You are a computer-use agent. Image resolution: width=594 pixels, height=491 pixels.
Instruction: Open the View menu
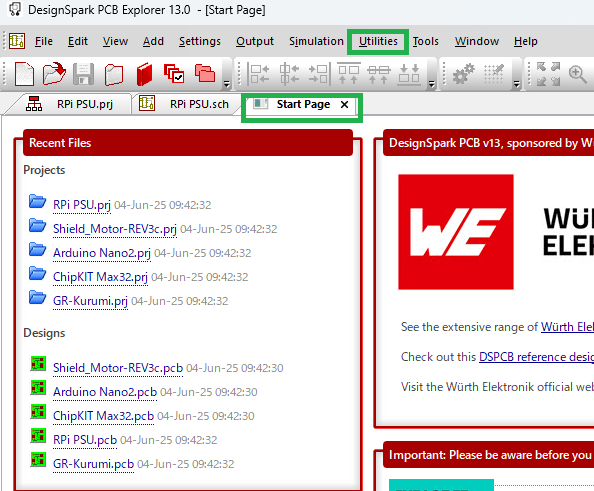click(115, 41)
